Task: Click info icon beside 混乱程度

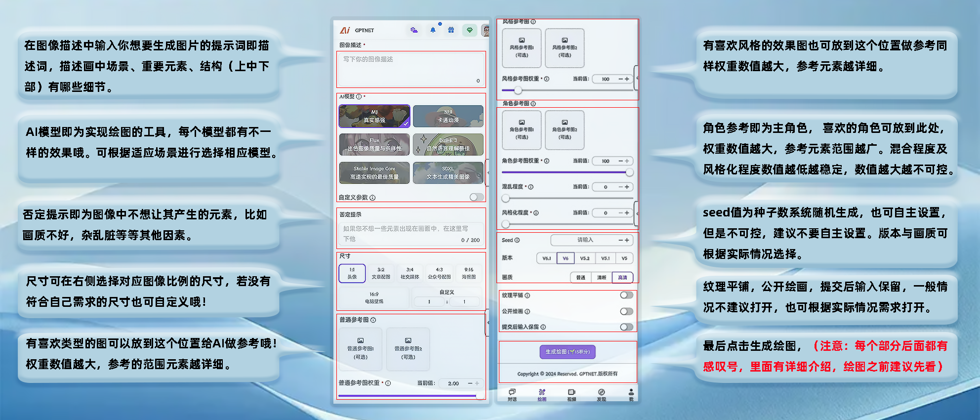Action: coord(531,187)
